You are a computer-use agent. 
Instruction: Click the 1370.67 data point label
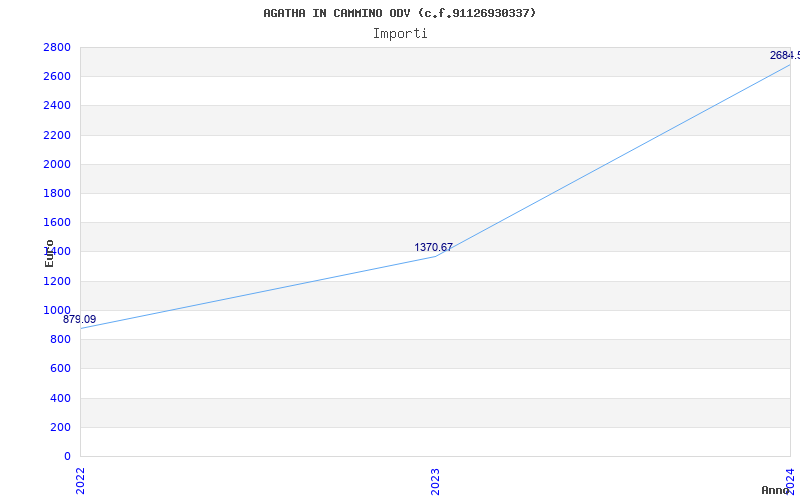tap(433, 247)
